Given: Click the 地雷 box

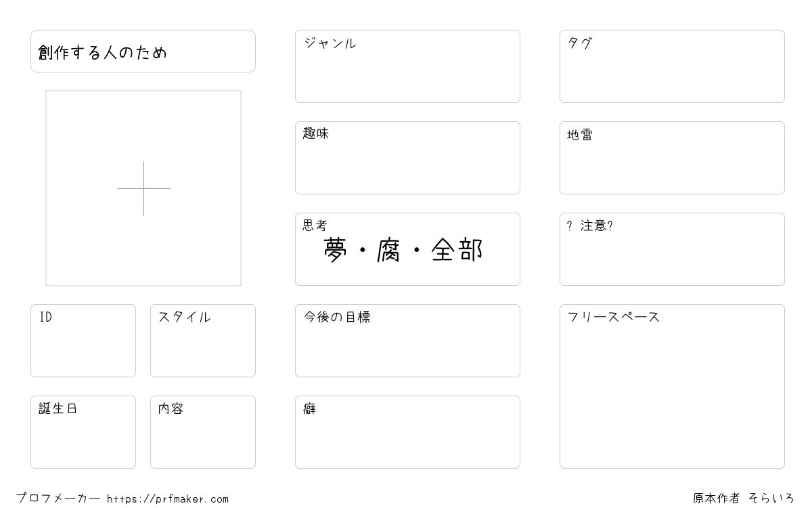Looking at the screenshot, I should click(x=672, y=158).
